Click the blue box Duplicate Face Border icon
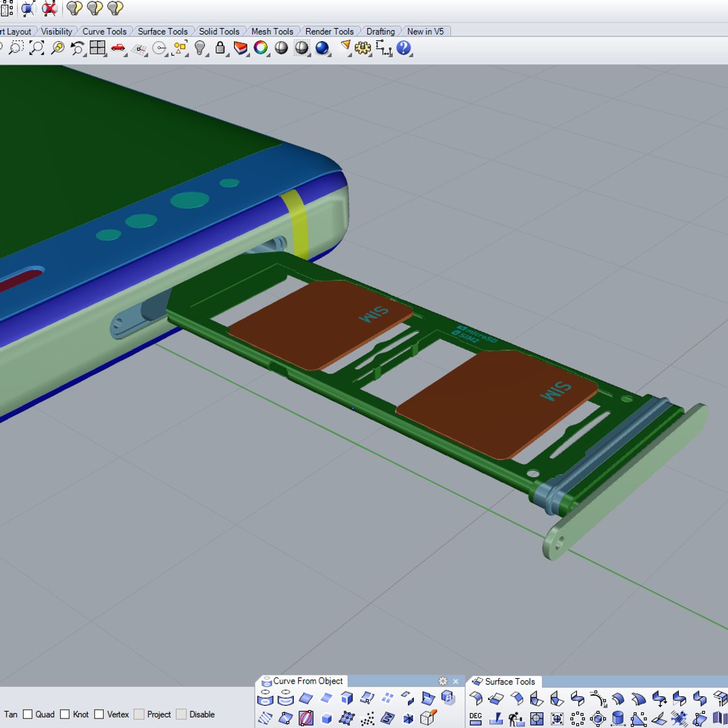Screen dimensions: 728x728 (346, 698)
